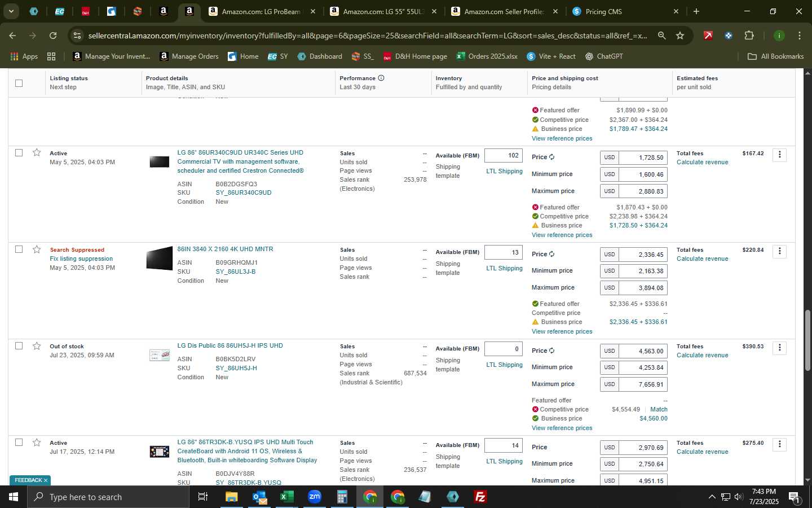
Task: Click price sync icon for 86UR340C9UD
Action: tap(551, 157)
